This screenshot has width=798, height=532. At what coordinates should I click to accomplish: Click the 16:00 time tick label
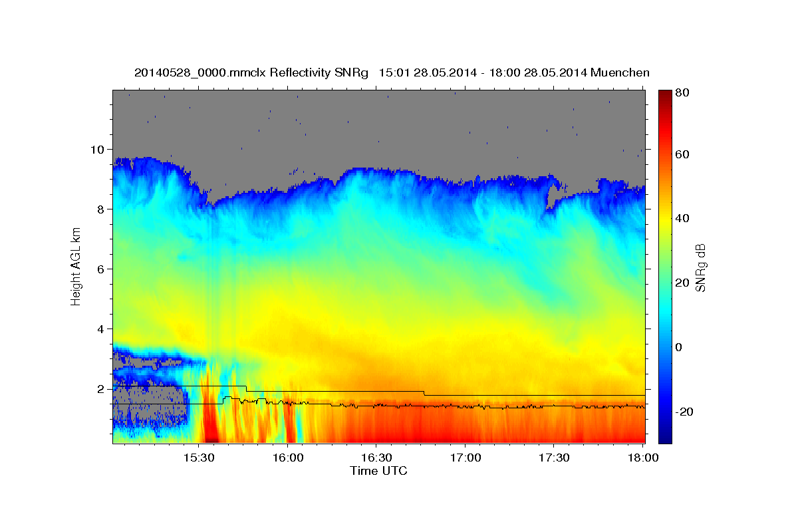coord(287,458)
